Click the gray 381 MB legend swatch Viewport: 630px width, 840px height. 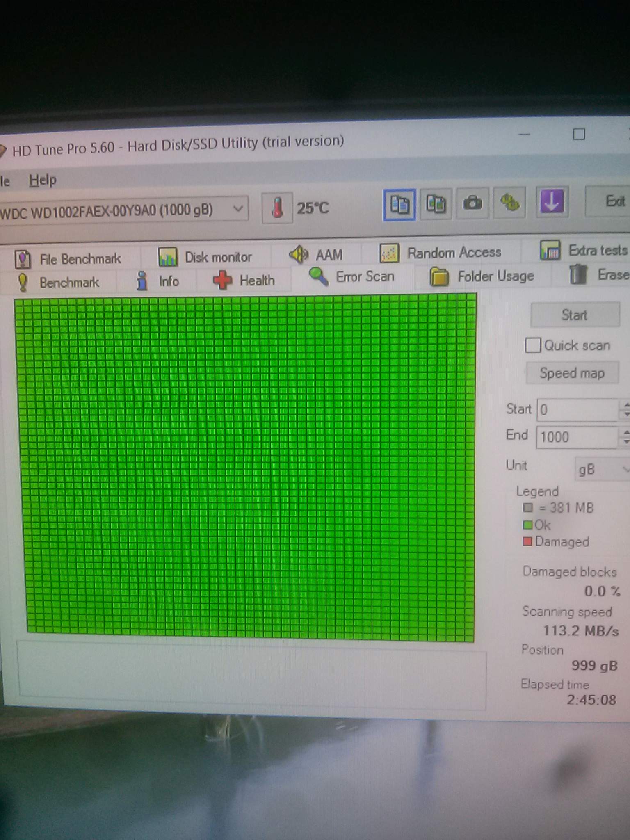[x=527, y=508]
